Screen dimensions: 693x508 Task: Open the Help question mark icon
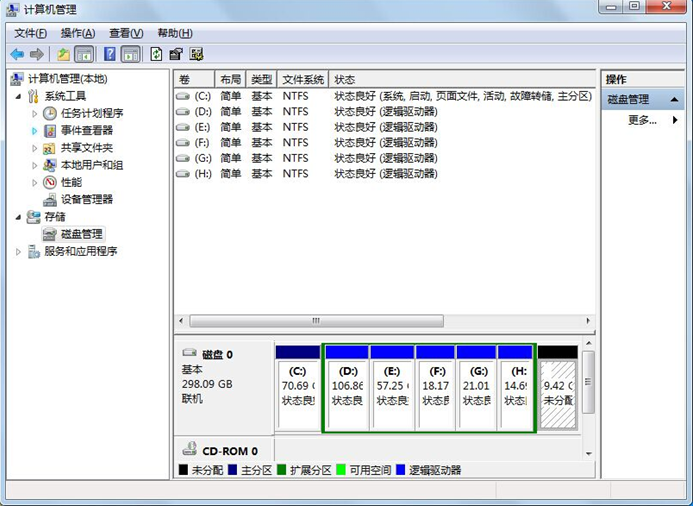[x=110, y=54]
